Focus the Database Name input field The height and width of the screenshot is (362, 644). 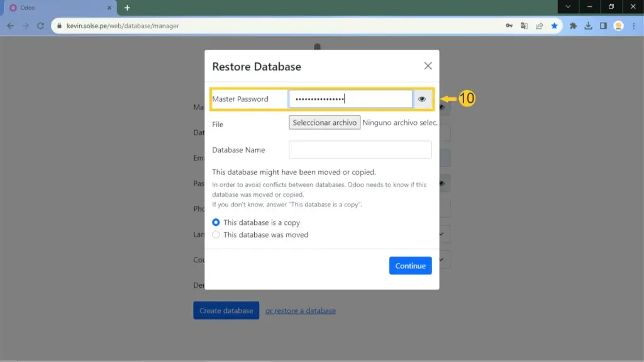pos(360,150)
